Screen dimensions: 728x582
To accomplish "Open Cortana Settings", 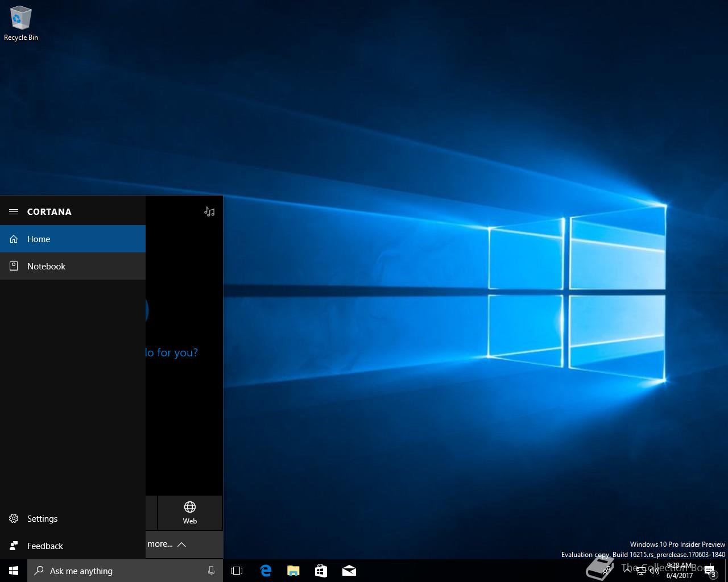I will pos(73,518).
